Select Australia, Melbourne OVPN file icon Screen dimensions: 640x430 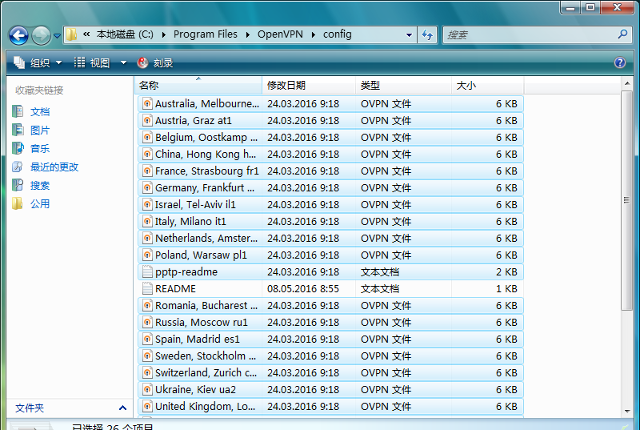[147, 104]
